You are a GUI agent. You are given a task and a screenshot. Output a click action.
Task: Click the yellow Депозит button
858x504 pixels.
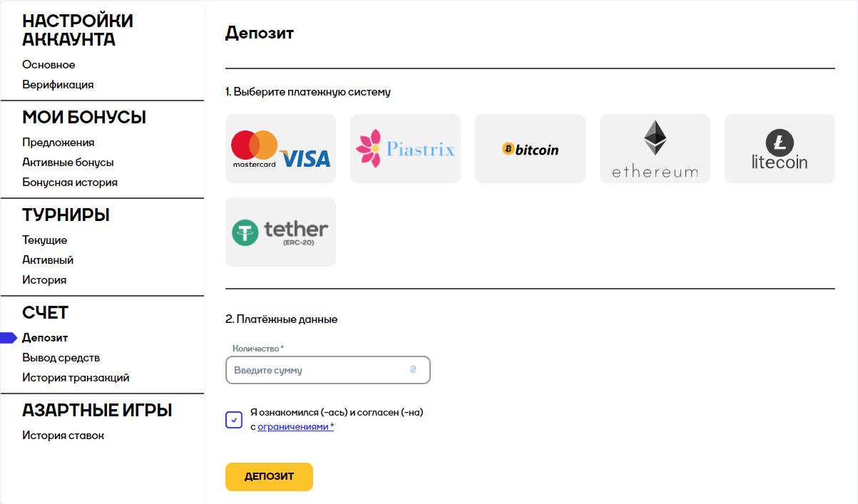pos(269,477)
